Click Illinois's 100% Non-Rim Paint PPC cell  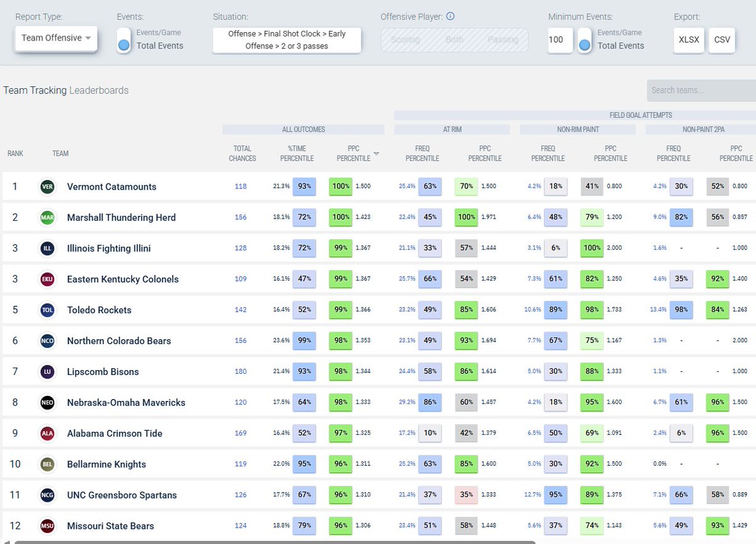[592, 248]
